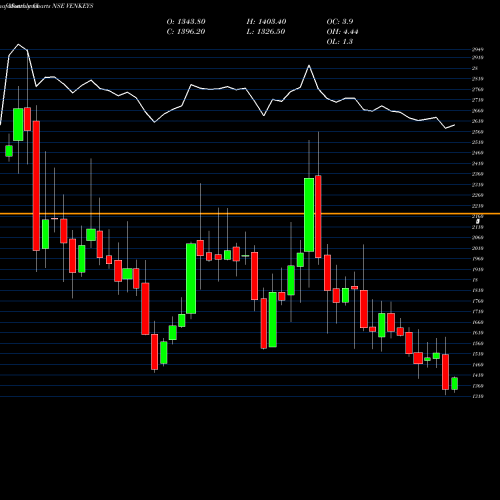Click the peak of the white indicator line
Screen dimensions: 500x500
coord(18,44)
